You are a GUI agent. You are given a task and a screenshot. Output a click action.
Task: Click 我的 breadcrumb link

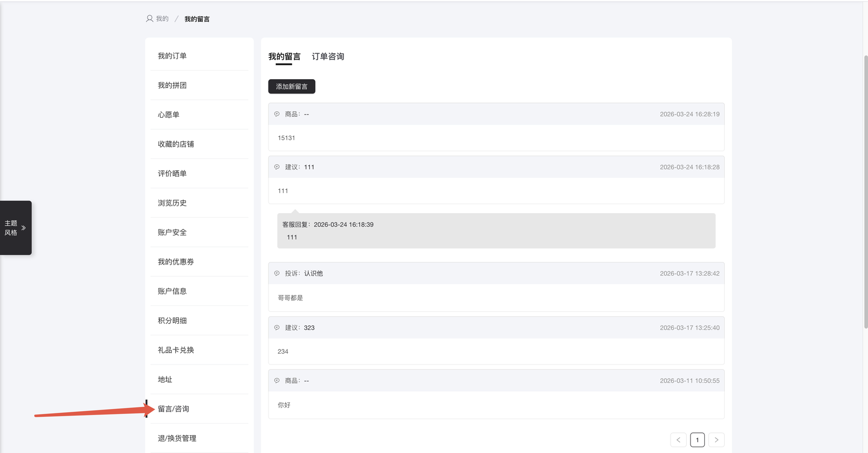[x=162, y=18]
